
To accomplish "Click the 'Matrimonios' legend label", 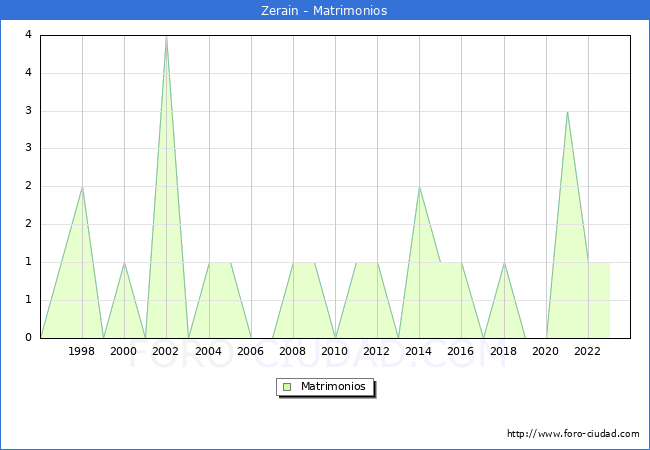I will (x=333, y=386).
